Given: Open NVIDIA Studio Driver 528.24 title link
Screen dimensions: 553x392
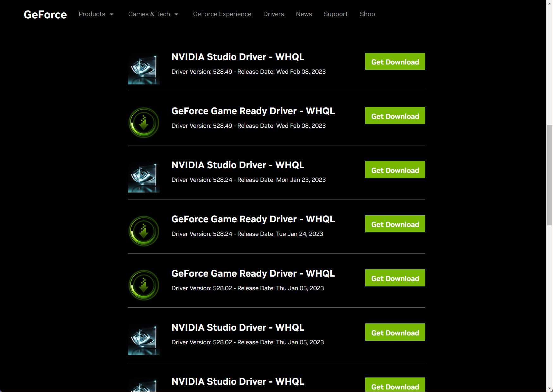Looking at the screenshot, I should coord(238,165).
